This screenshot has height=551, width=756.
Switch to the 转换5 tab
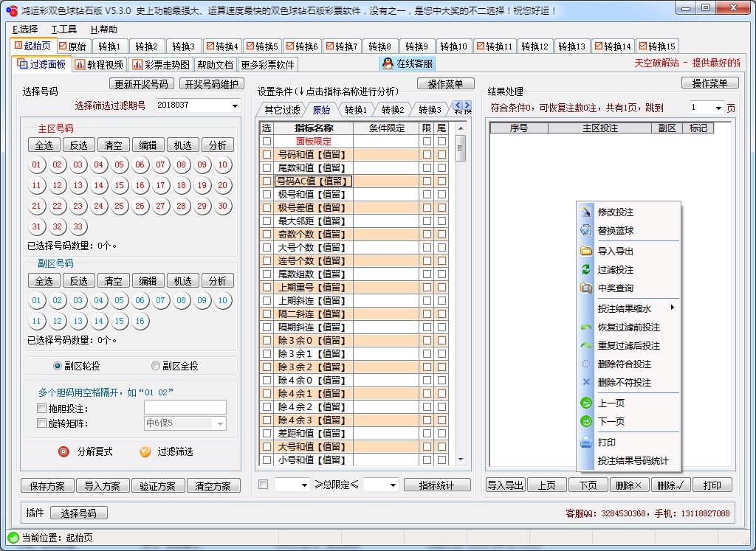[261, 45]
